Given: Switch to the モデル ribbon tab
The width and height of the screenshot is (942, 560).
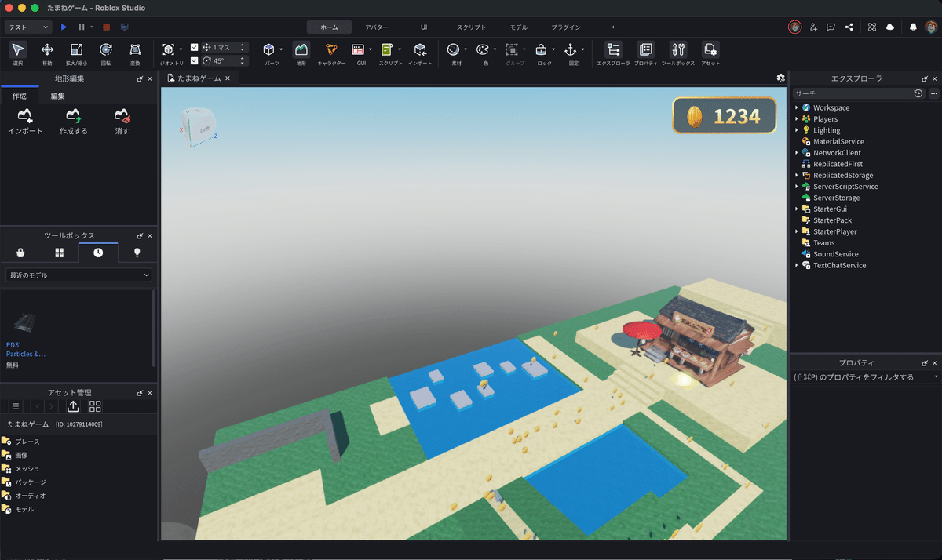Looking at the screenshot, I should click(x=519, y=27).
